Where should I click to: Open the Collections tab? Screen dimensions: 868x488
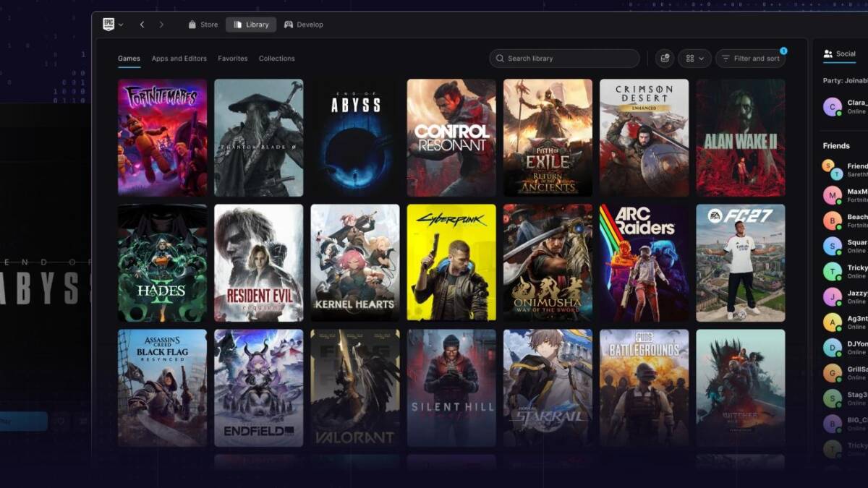277,59
